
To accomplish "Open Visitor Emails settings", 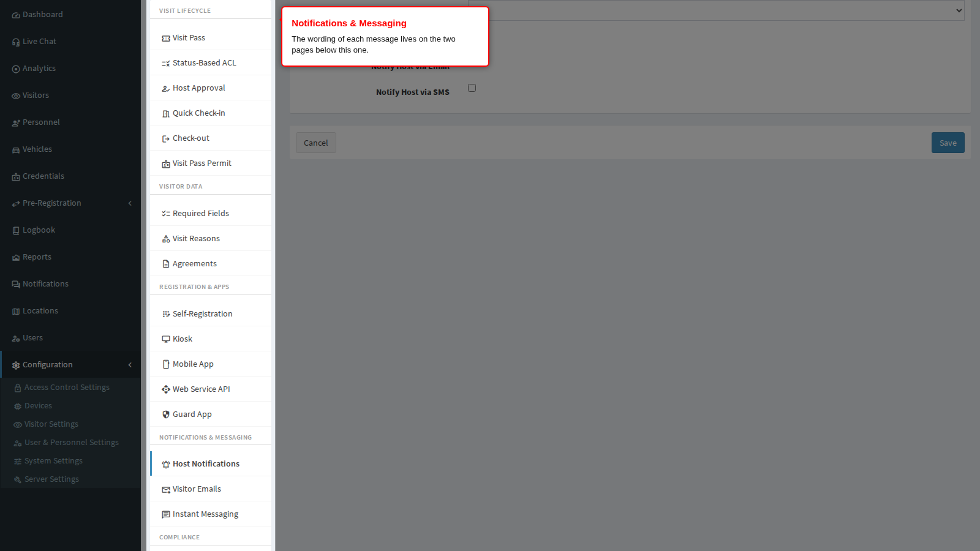I will [211, 489].
